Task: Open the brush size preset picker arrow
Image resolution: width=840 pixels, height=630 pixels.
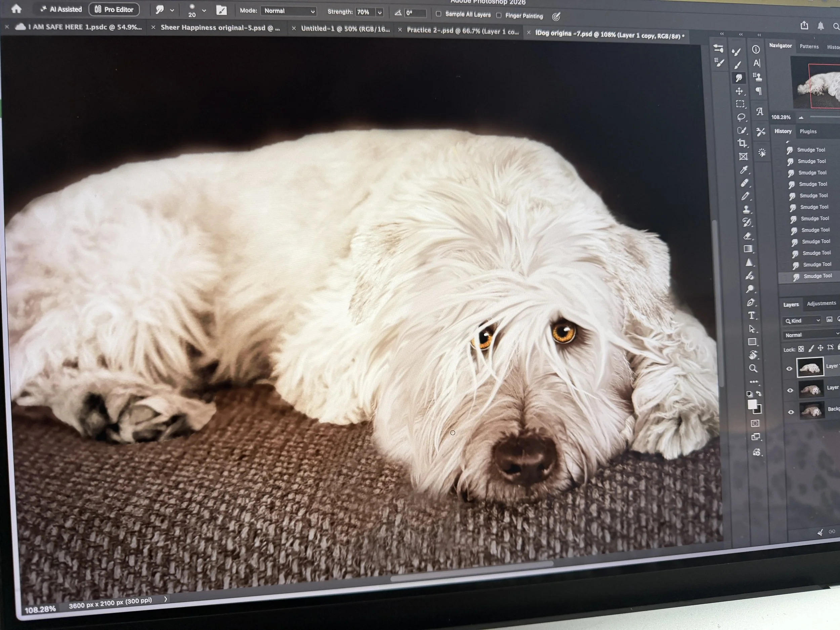Action: point(204,11)
